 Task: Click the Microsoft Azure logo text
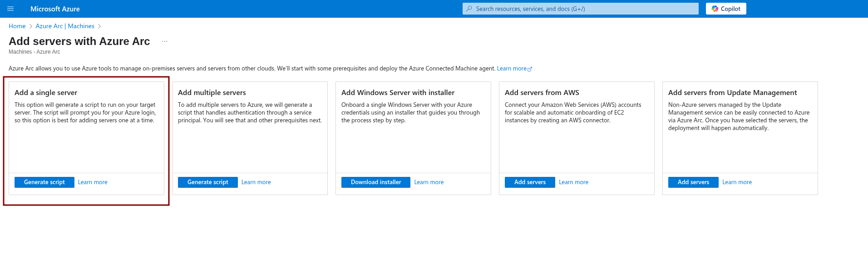[55, 9]
